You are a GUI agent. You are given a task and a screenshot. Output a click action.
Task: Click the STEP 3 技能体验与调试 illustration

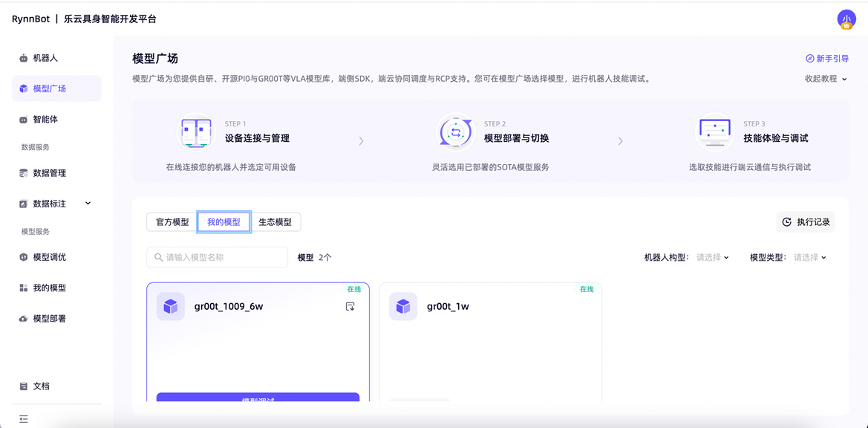714,133
